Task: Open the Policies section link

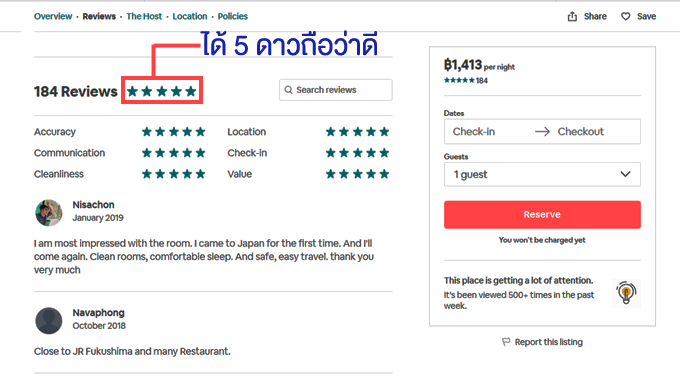Action: pyautogui.click(x=232, y=16)
